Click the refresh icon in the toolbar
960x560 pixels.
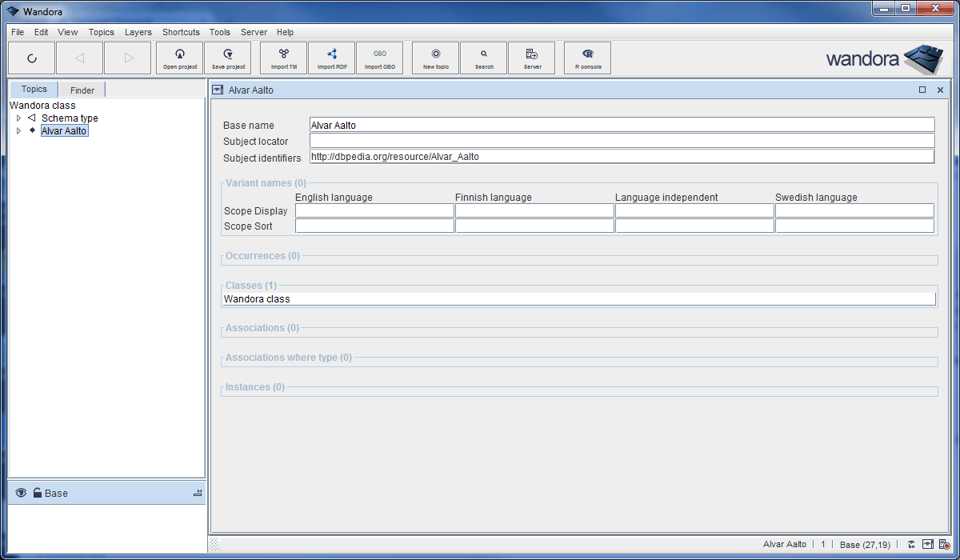pyautogui.click(x=32, y=57)
